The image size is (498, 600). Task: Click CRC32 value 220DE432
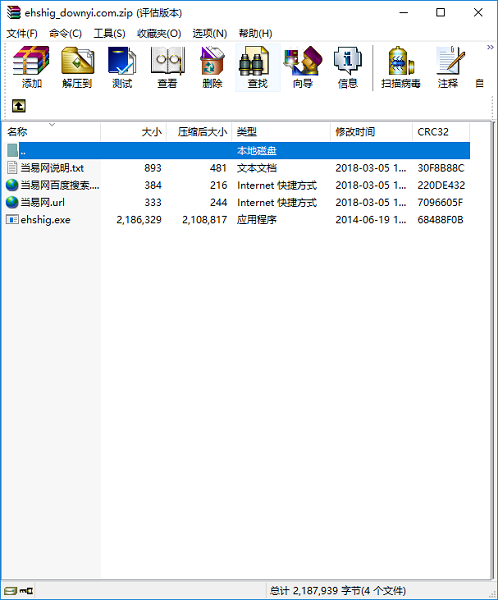[x=441, y=185]
